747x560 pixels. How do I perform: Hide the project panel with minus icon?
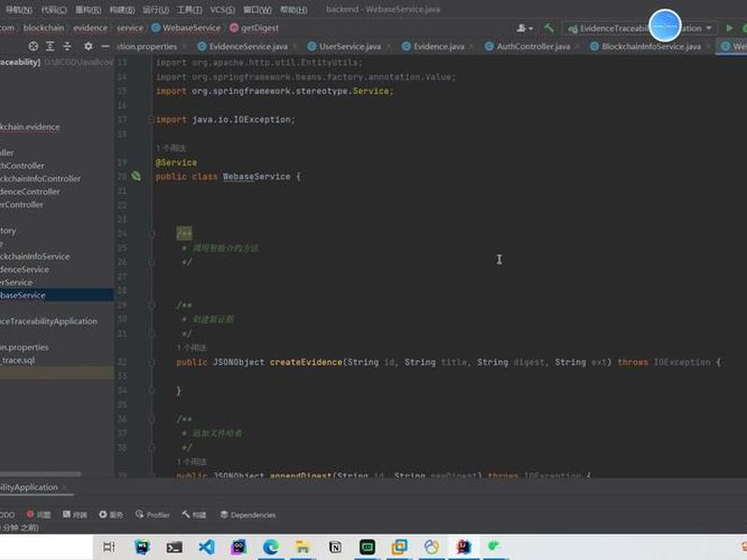point(106,46)
